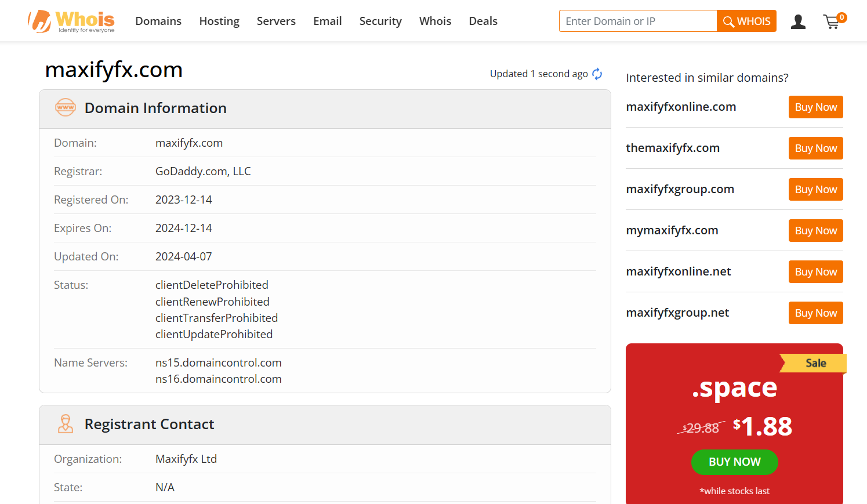Click the orange WHOIS search button
The image size is (867, 504).
click(747, 21)
